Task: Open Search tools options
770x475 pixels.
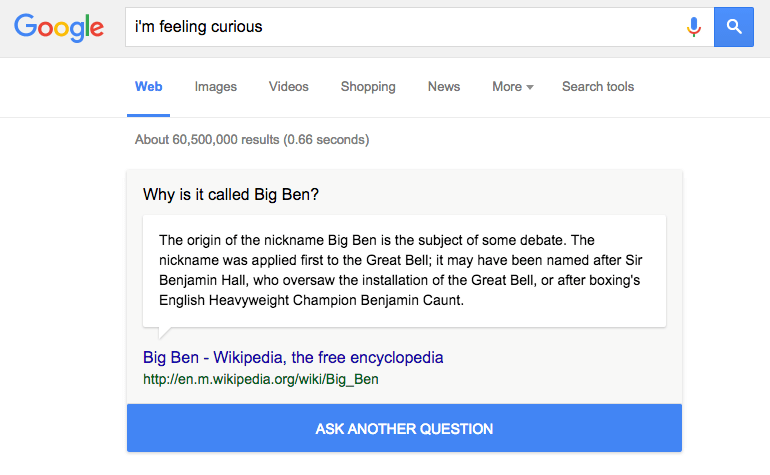Action: coord(598,86)
